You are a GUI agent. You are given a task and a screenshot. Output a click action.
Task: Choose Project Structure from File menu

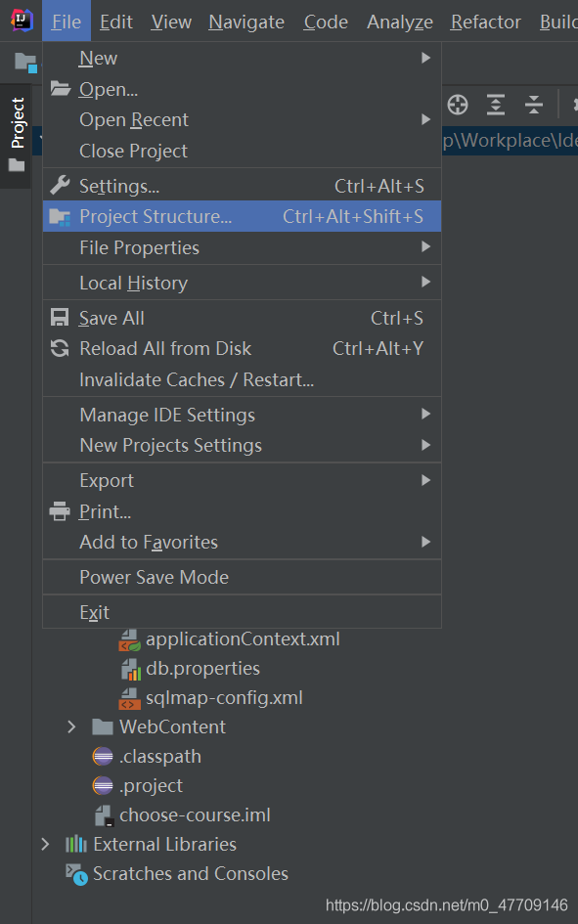[x=243, y=216]
